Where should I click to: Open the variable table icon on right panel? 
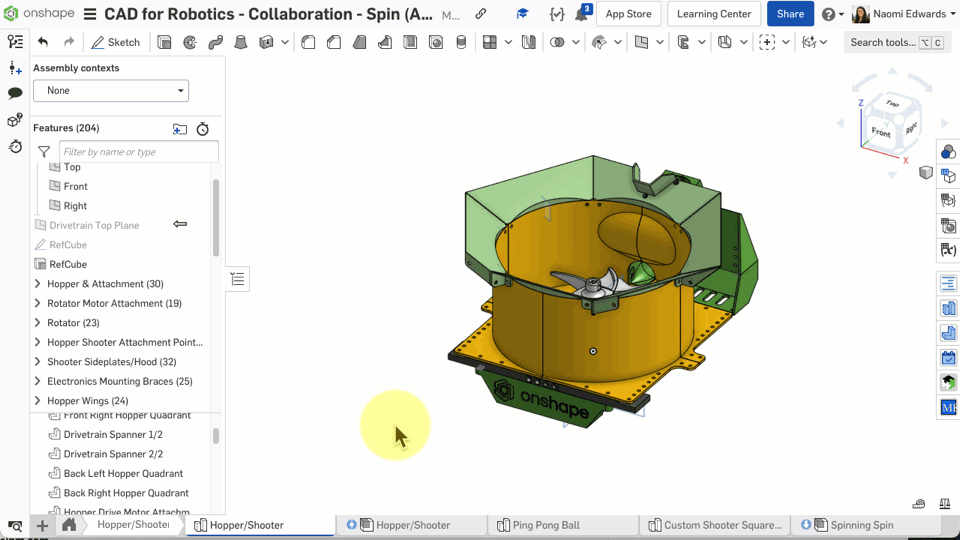tap(948, 249)
